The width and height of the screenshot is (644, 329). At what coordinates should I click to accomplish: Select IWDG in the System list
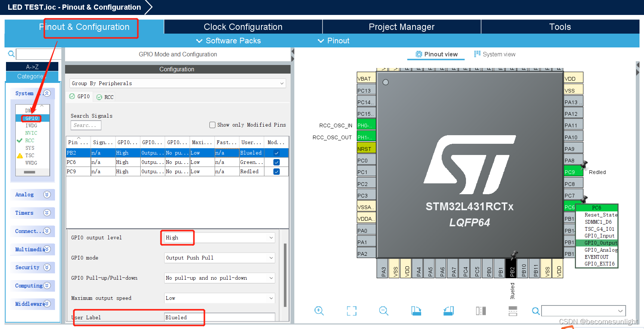31,125
